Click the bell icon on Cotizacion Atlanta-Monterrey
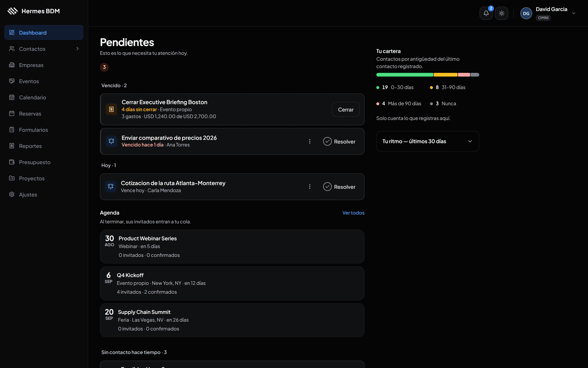The image size is (588, 368). point(111,186)
